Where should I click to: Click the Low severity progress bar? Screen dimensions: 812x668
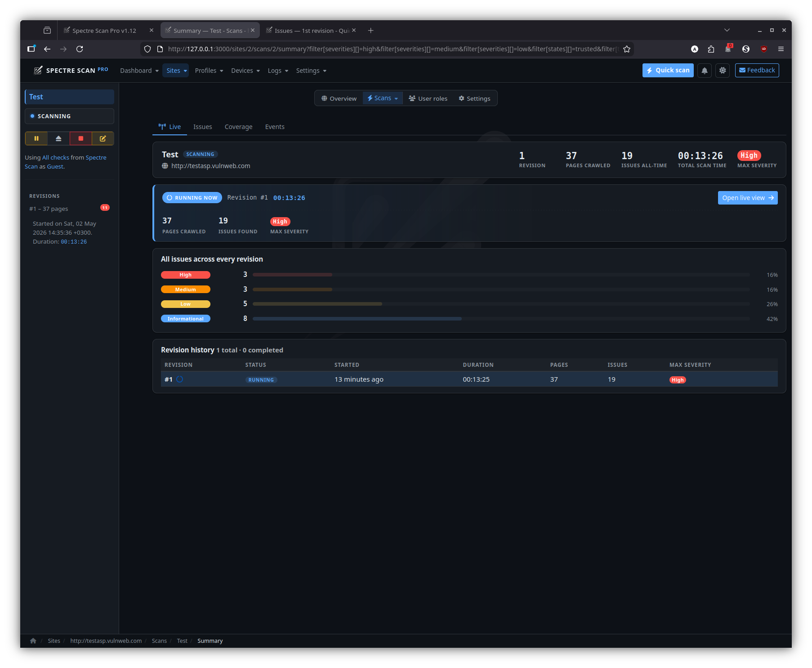tap(501, 304)
